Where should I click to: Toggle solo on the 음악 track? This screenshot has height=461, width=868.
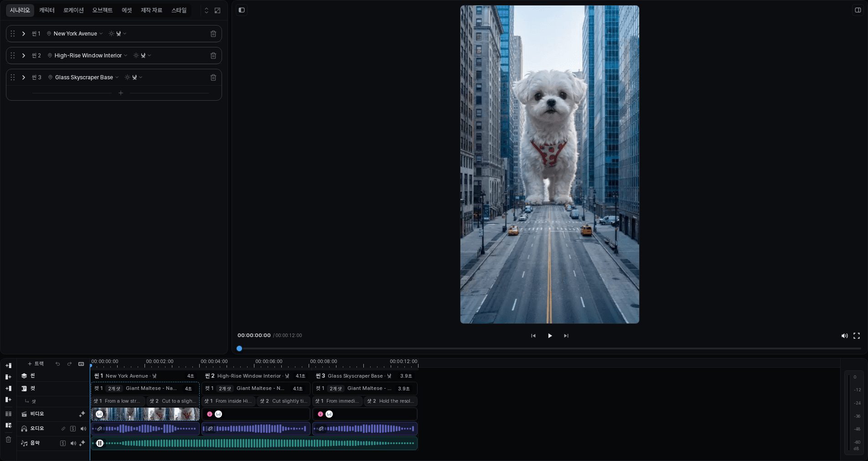tap(63, 443)
